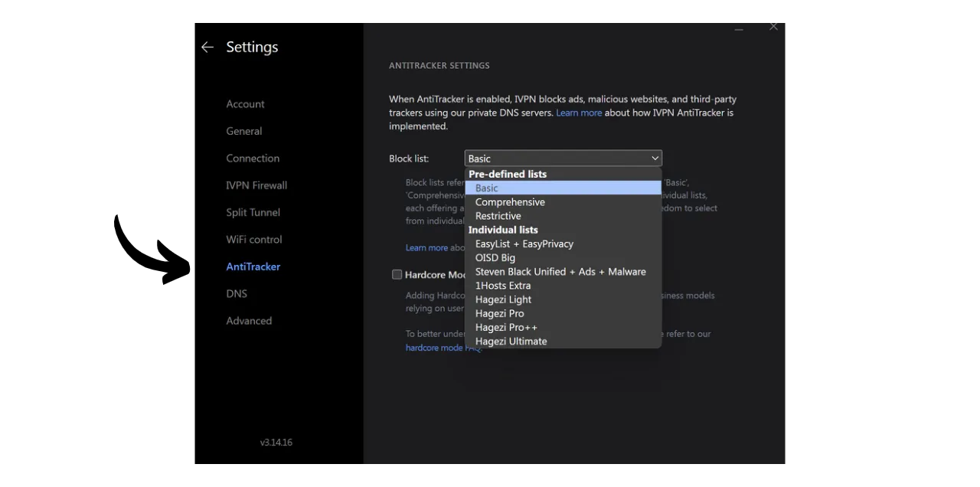This screenshot has width=980, height=487.
Task: Select EasyList + EasyPrivacy list
Action: pos(563,243)
